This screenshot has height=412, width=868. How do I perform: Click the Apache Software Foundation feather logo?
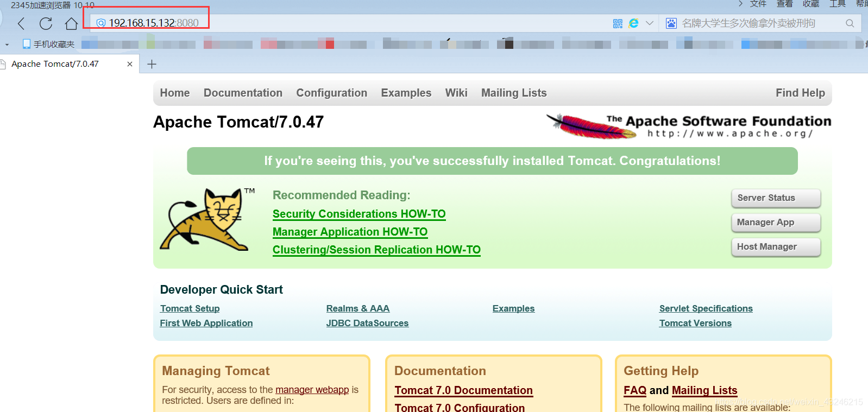point(688,126)
